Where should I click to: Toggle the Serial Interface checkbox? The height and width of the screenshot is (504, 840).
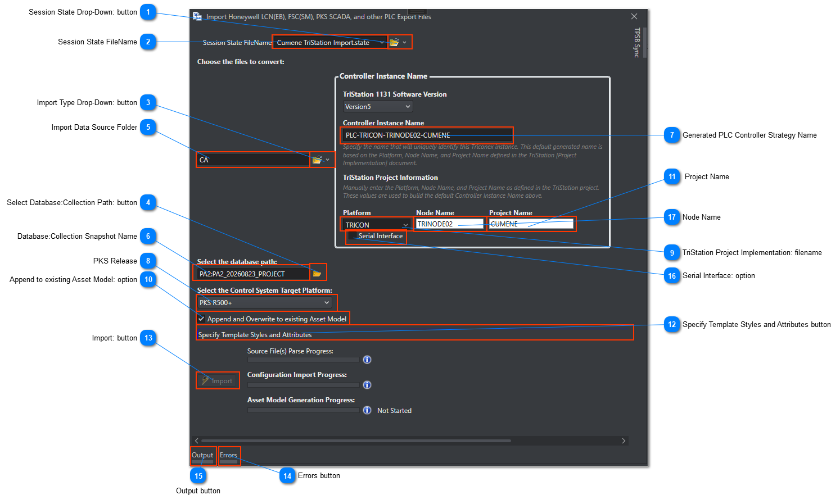(353, 236)
